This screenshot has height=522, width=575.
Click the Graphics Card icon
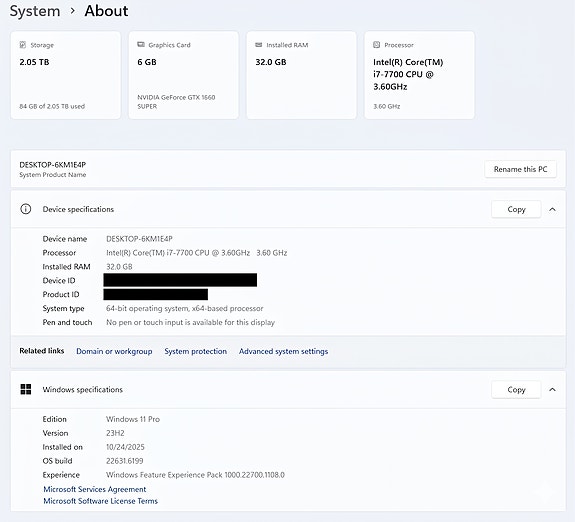pos(141,45)
